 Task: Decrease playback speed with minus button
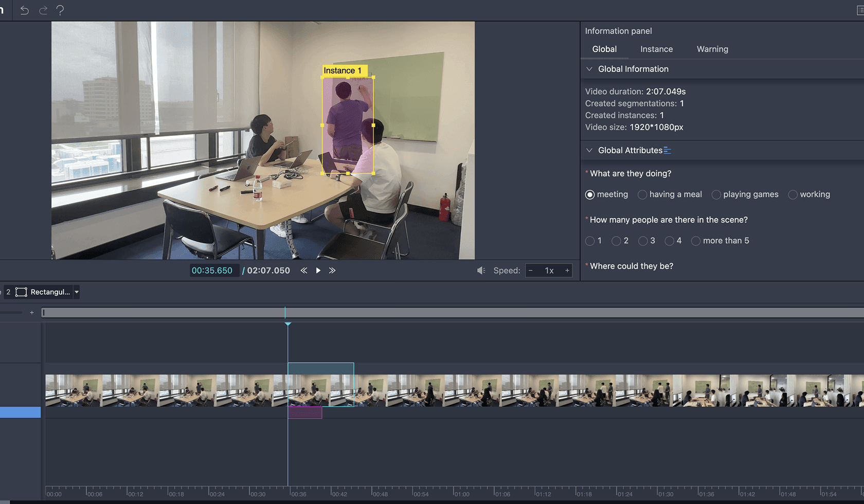tap(531, 271)
